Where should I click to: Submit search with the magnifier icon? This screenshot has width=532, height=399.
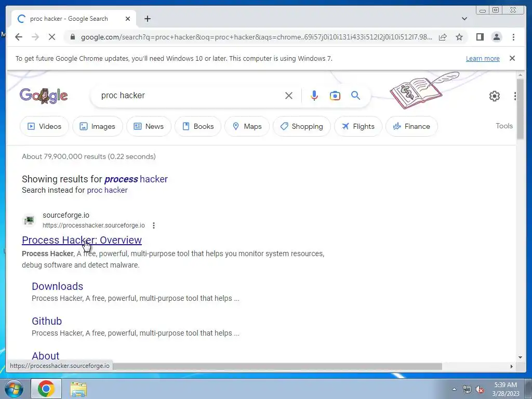click(x=355, y=96)
